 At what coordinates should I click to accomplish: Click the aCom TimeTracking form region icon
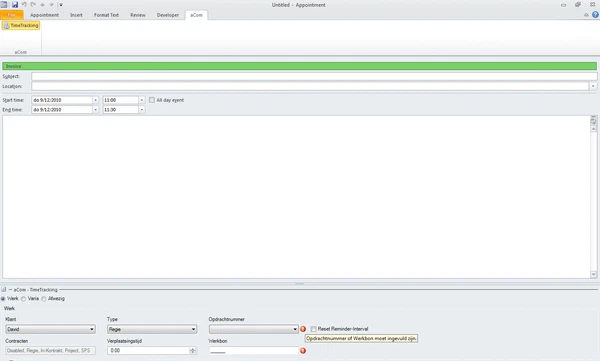coord(4,289)
